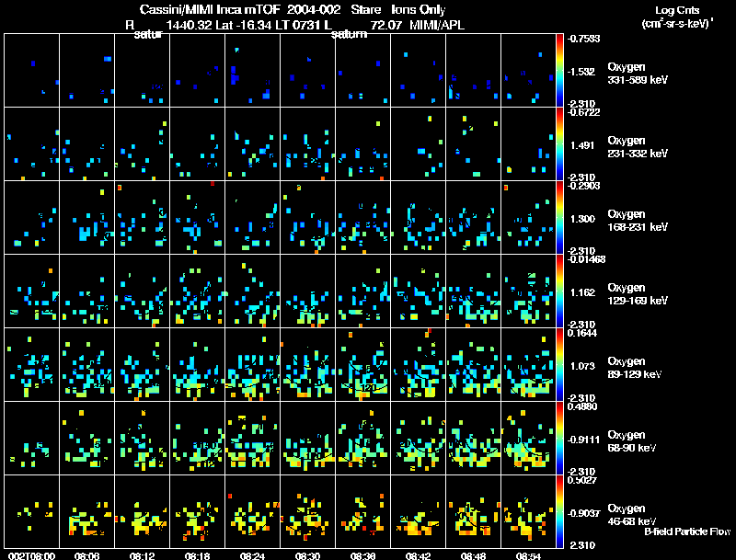Viewport: 736px width, 560px height.
Task: Click the '08:18' time axis label
Action: (197, 555)
